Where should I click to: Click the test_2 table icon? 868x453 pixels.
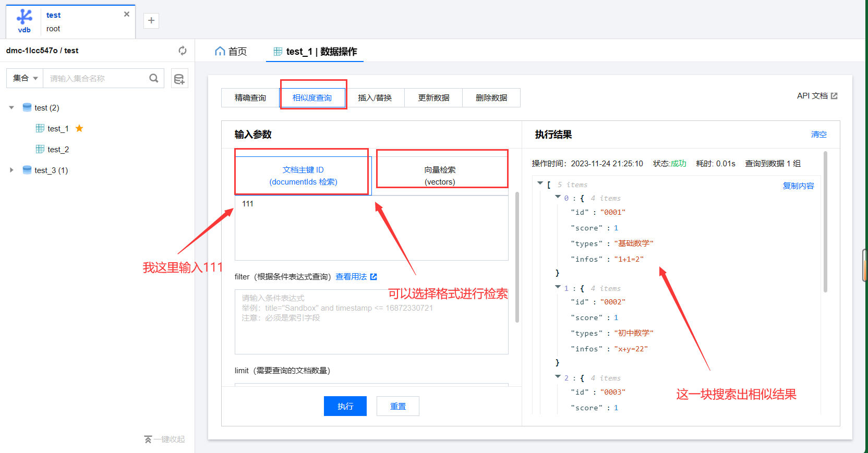tap(40, 149)
